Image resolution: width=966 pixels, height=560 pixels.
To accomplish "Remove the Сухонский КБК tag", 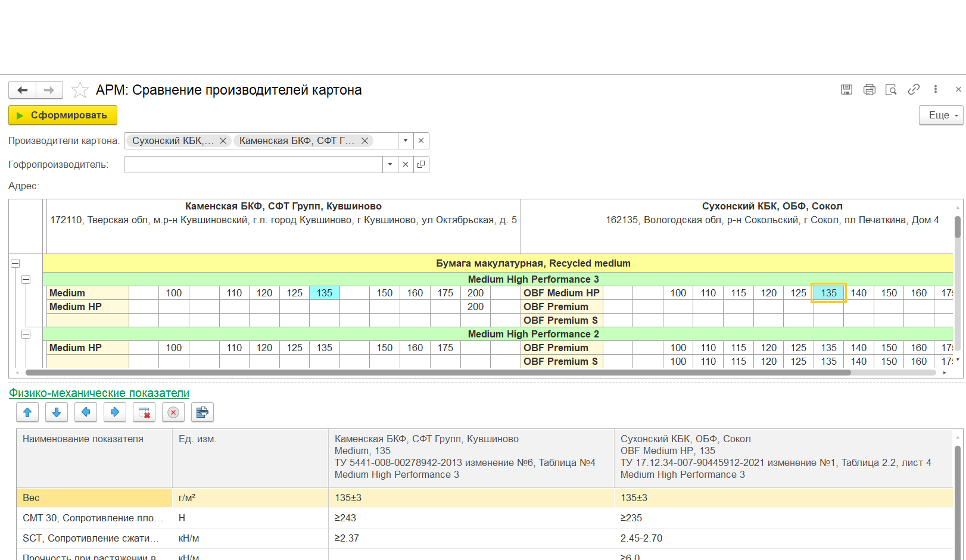I will (x=223, y=140).
